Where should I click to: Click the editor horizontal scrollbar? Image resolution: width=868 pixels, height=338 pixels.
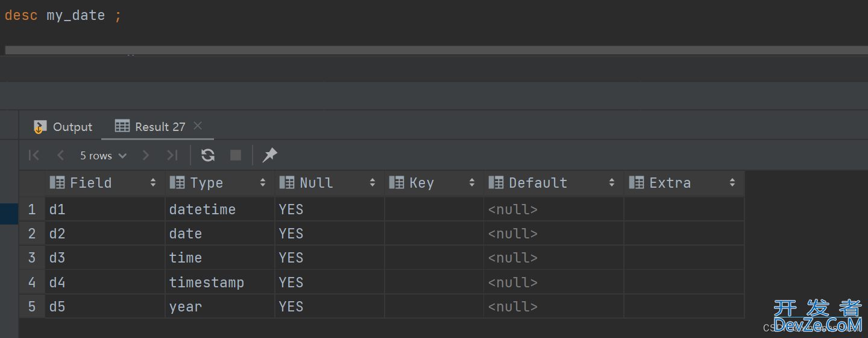(436, 50)
